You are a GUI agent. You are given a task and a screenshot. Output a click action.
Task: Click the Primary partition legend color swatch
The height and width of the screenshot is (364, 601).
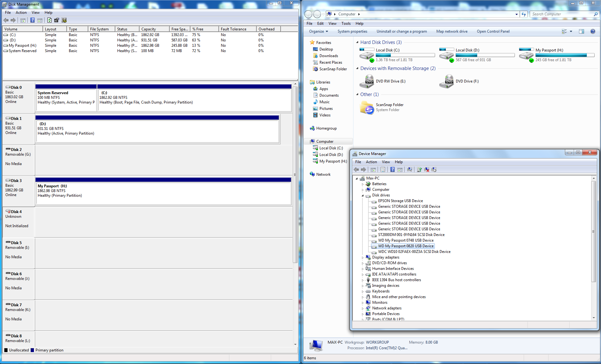pos(32,350)
